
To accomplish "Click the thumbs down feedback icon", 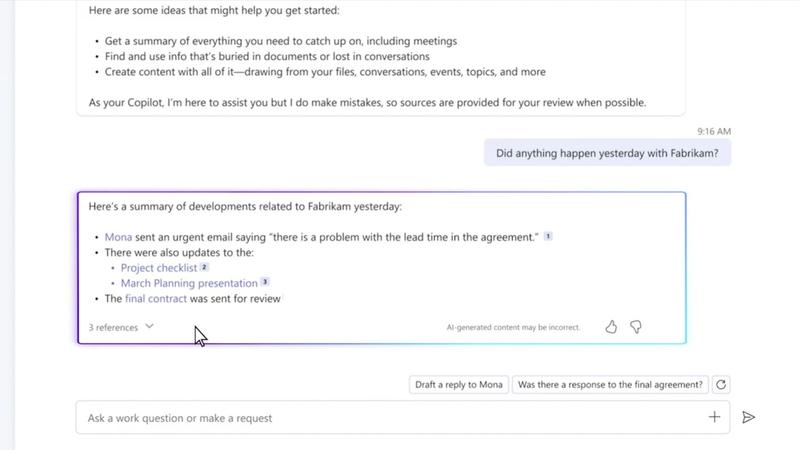I will click(x=636, y=327).
